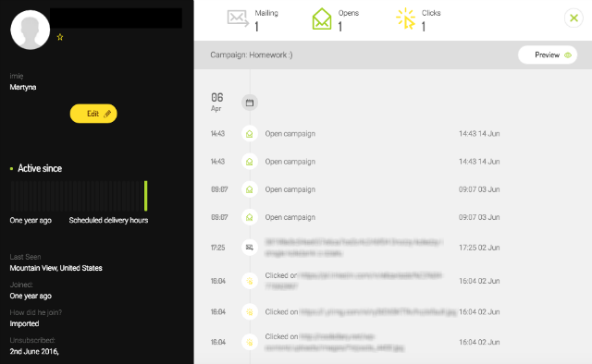Click the yellow star next to avatar
This screenshot has width=592, height=364.
point(59,37)
